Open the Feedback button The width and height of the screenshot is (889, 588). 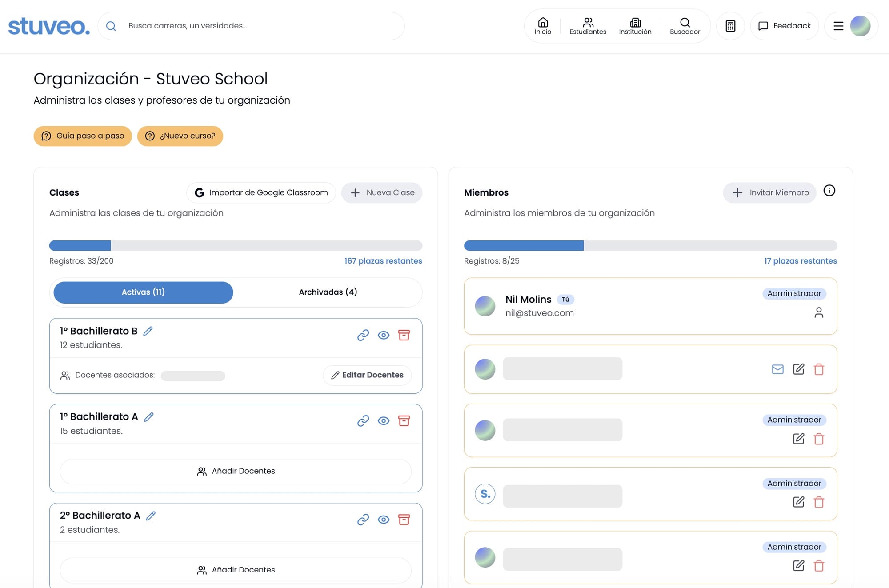click(785, 26)
